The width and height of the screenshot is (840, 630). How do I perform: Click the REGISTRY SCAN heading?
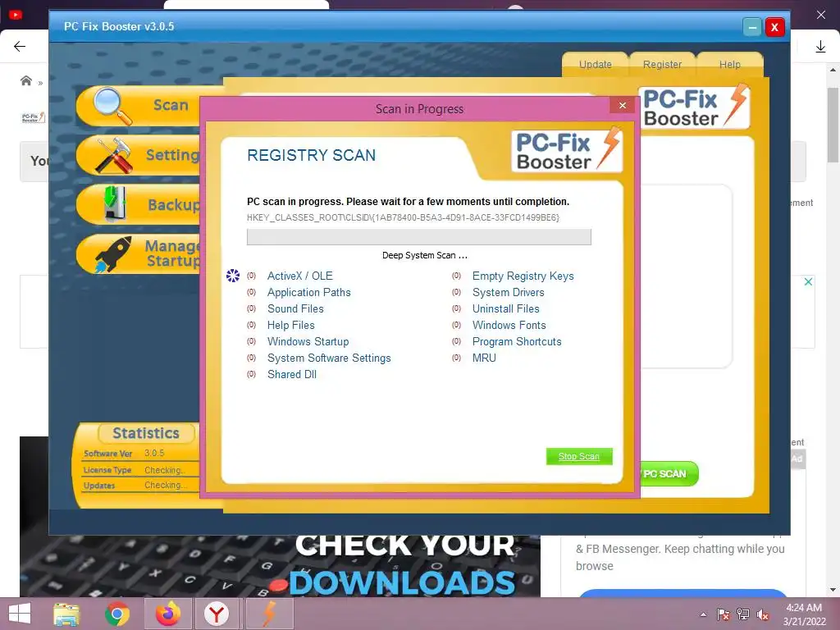tap(311, 155)
